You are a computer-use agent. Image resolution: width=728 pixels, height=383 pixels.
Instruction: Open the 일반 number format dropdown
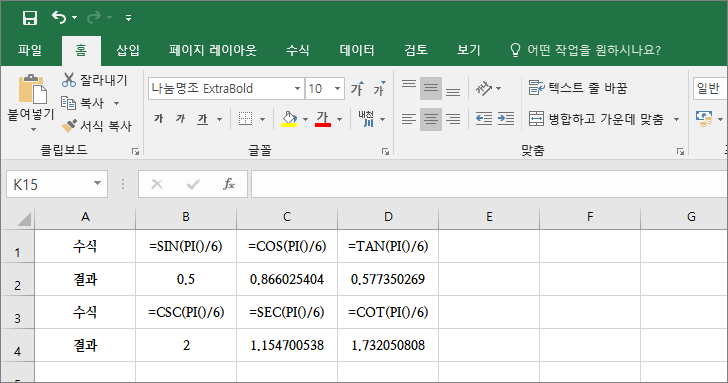pos(710,88)
